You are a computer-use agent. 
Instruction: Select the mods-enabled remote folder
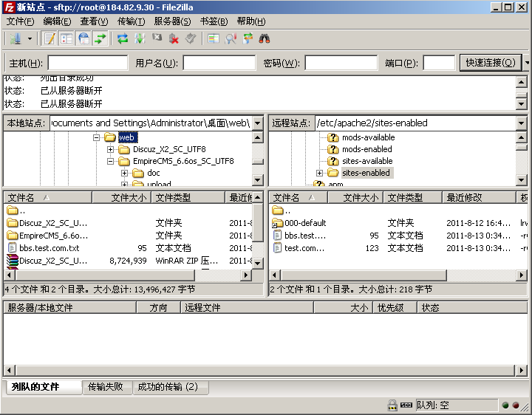(x=366, y=149)
